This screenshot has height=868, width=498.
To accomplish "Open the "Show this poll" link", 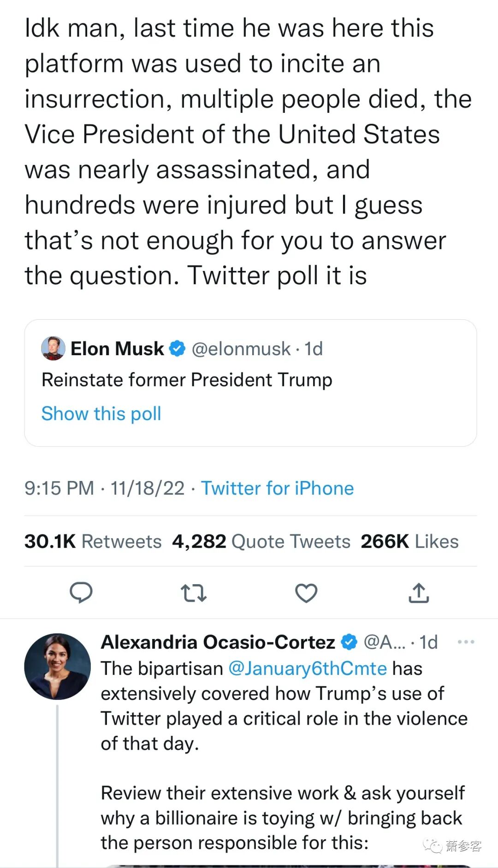I will (101, 413).
